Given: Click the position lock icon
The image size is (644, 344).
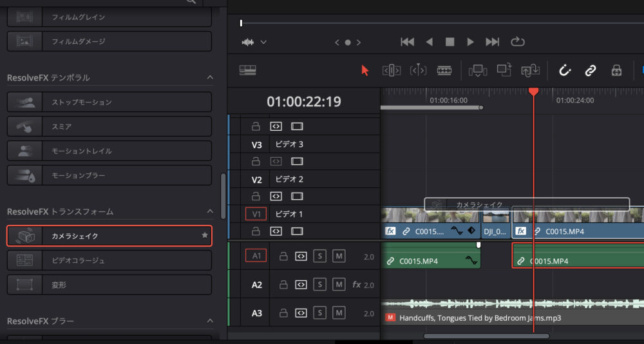Looking at the screenshot, I should [616, 70].
